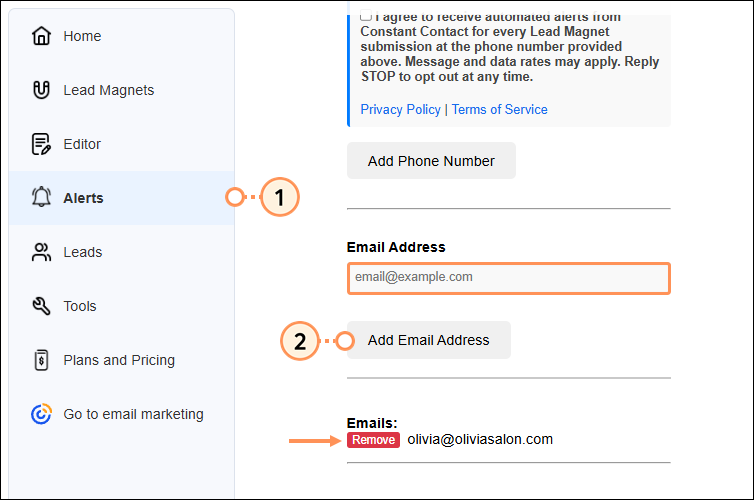This screenshot has height=500, width=754.
Task: Click the Plans and Pricing icon
Action: coord(41,360)
